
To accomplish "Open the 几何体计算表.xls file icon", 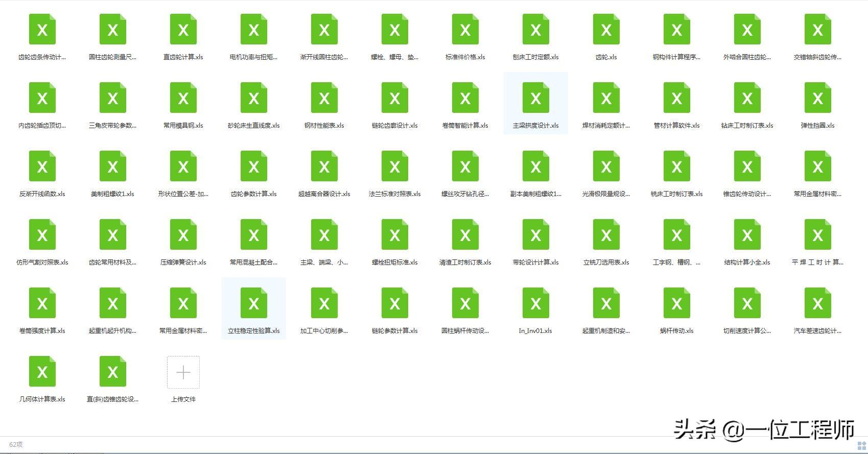I will coord(42,372).
